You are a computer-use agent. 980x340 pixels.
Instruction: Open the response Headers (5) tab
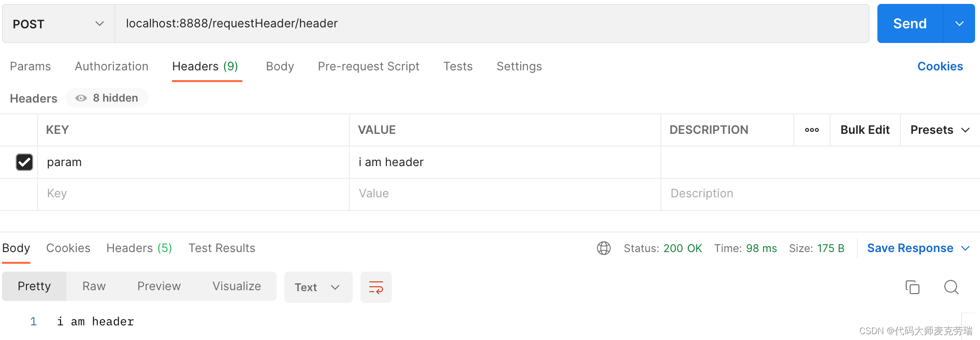139,248
